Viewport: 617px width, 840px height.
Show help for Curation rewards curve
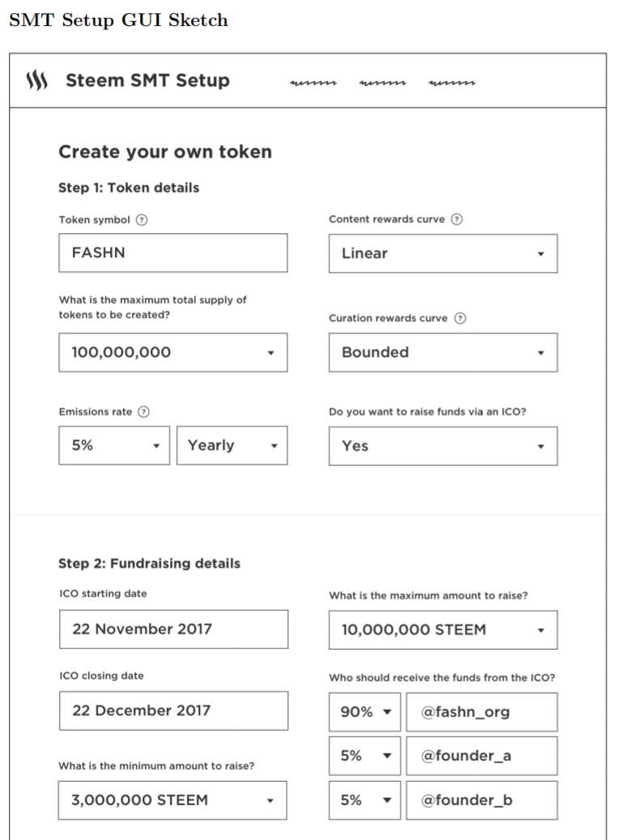pyautogui.click(x=460, y=318)
